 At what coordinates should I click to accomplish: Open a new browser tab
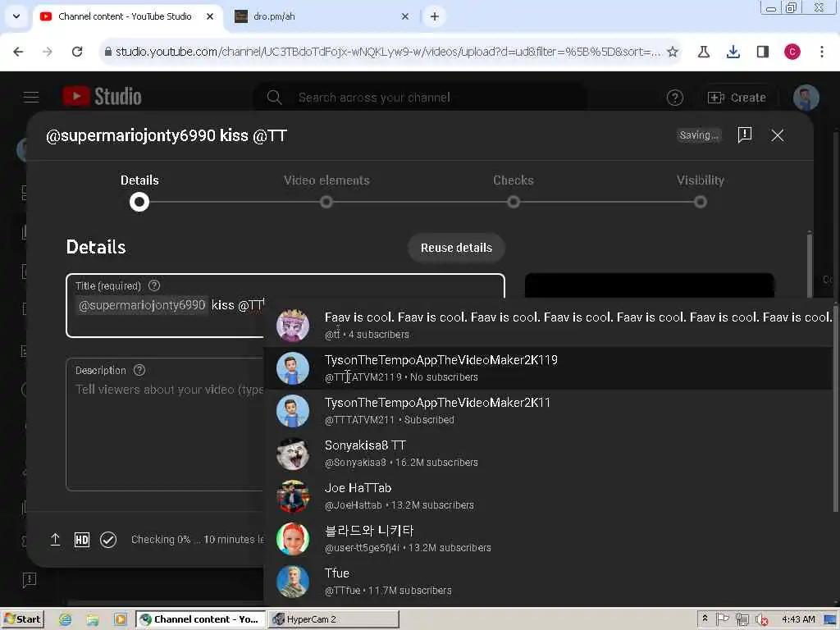(435, 16)
